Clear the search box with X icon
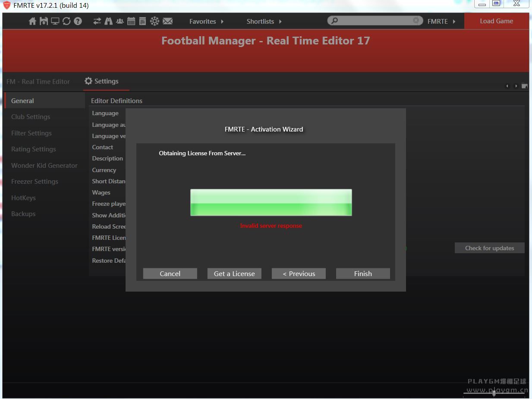Viewport: 532px width, 399px height. click(x=416, y=21)
